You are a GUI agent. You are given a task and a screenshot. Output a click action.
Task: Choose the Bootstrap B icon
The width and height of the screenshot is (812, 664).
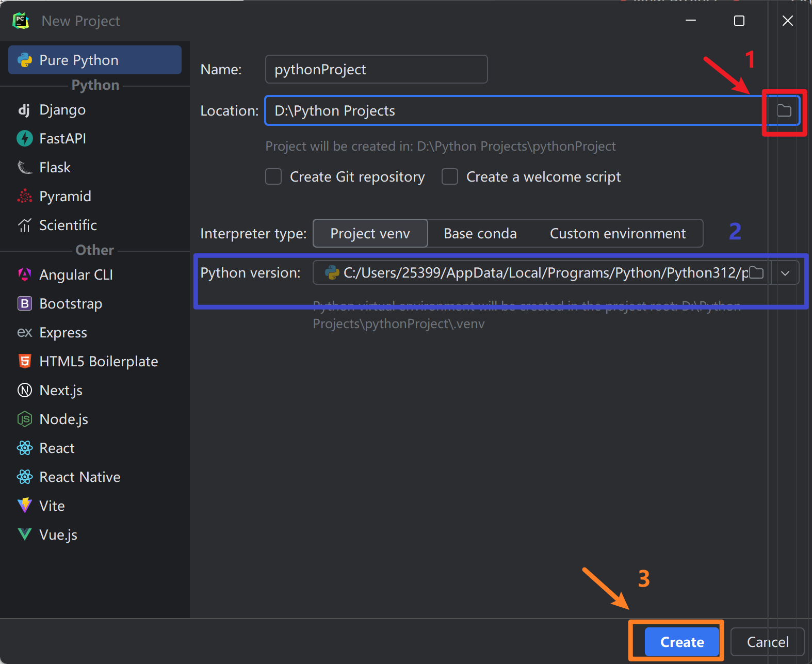click(24, 303)
